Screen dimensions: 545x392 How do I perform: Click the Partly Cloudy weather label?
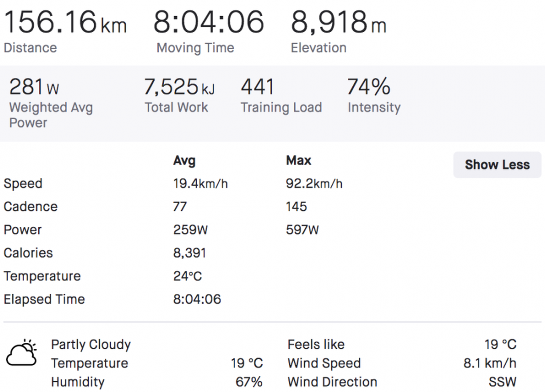point(91,344)
